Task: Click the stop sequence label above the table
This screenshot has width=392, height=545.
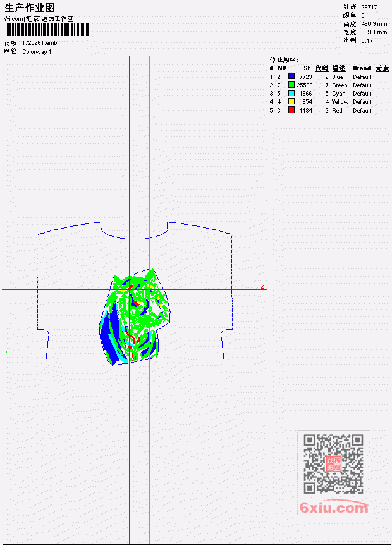Action: click(x=284, y=60)
